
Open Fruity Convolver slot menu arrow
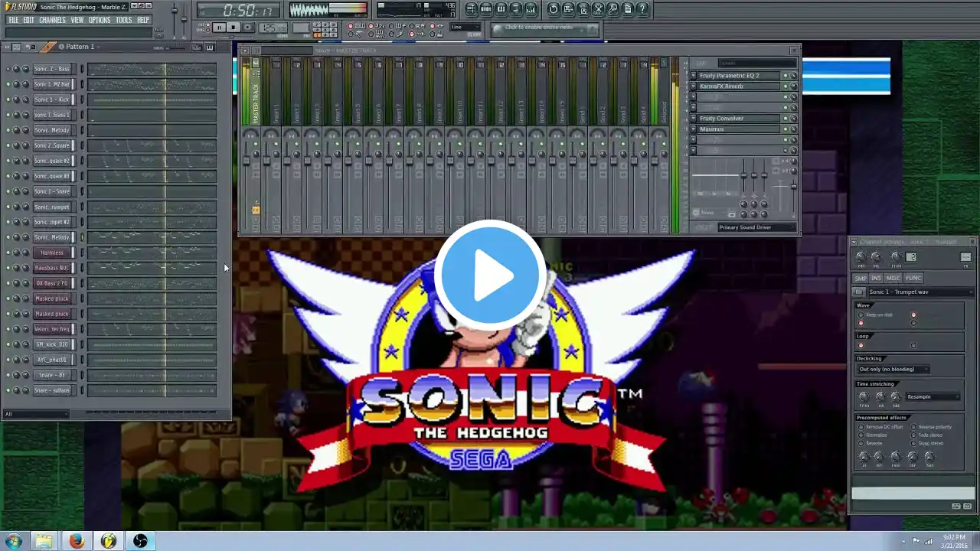click(x=694, y=119)
